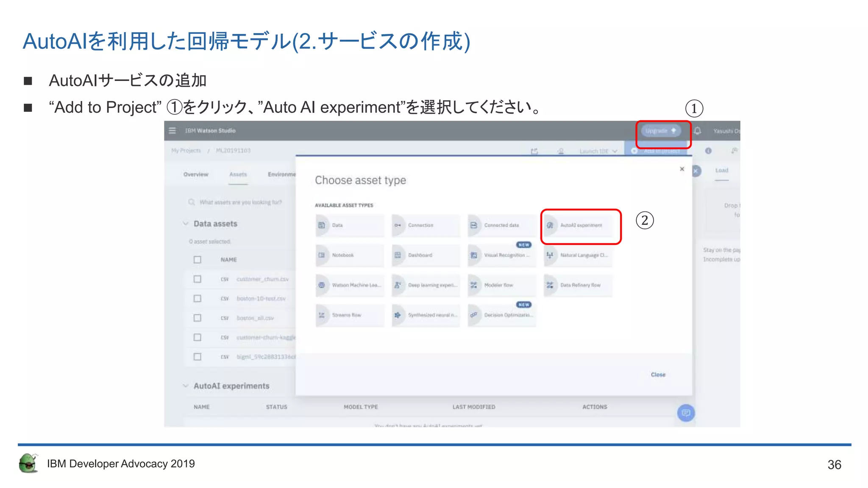Select the Modeler flow tile
Screen dimensions: 868x488
(x=502, y=285)
